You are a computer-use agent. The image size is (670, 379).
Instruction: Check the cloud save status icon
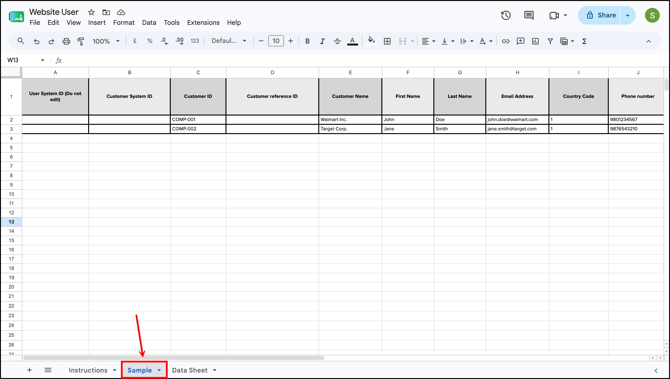[121, 12]
